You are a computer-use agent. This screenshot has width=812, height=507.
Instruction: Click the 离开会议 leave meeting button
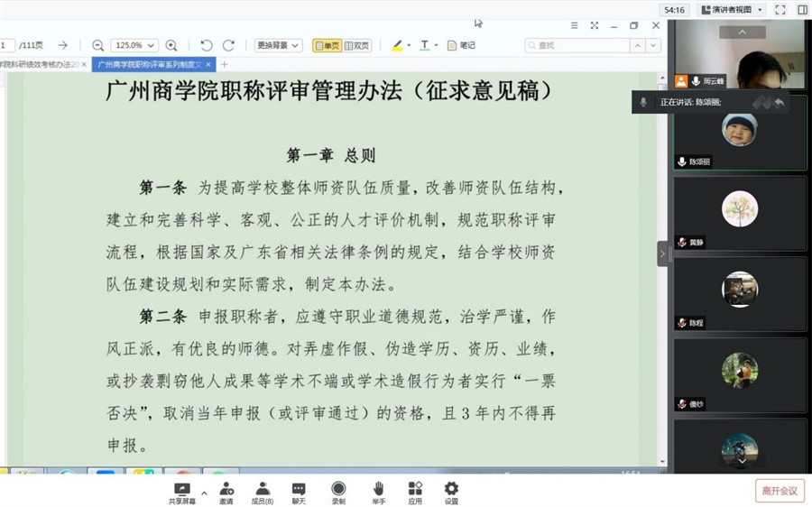point(779,491)
